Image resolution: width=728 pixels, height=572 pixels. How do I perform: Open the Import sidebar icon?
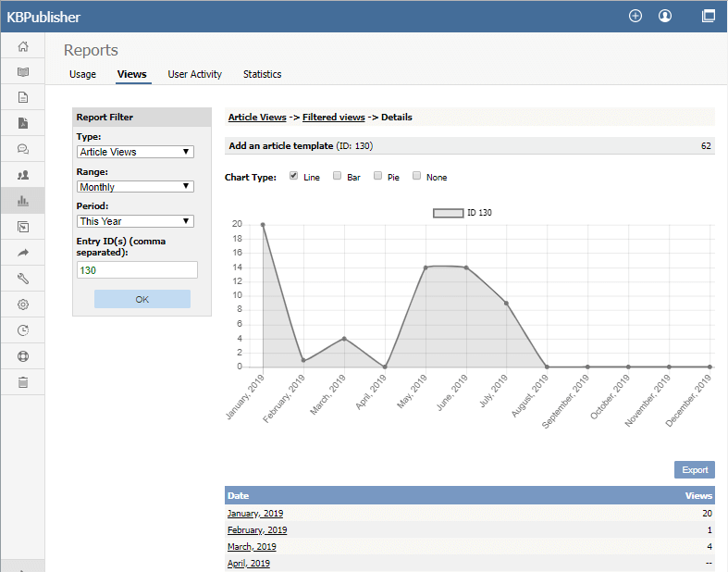tap(23, 227)
